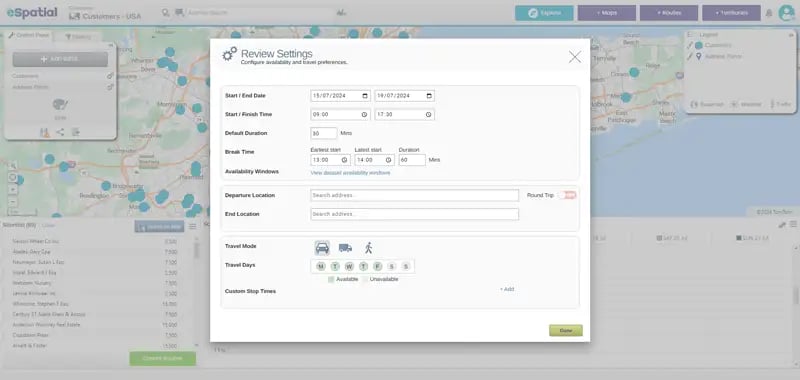Click the link icon beside Address Points layer
This screenshot has height=380, width=800.
click(x=110, y=87)
